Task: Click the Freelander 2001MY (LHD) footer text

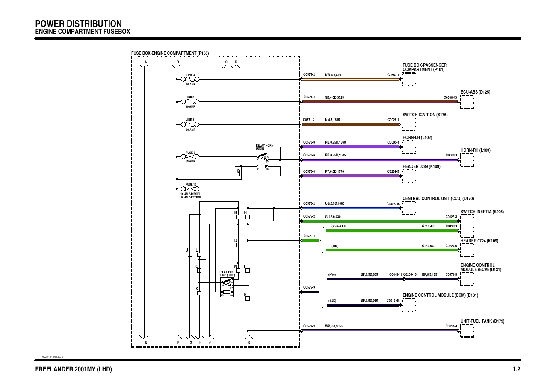Action: pyautogui.click(x=74, y=370)
